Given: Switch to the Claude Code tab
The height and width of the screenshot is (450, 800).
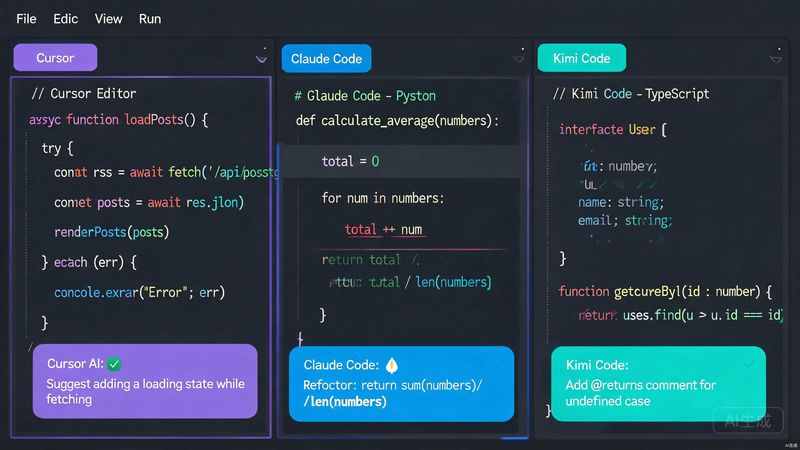Looking at the screenshot, I should click(327, 59).
